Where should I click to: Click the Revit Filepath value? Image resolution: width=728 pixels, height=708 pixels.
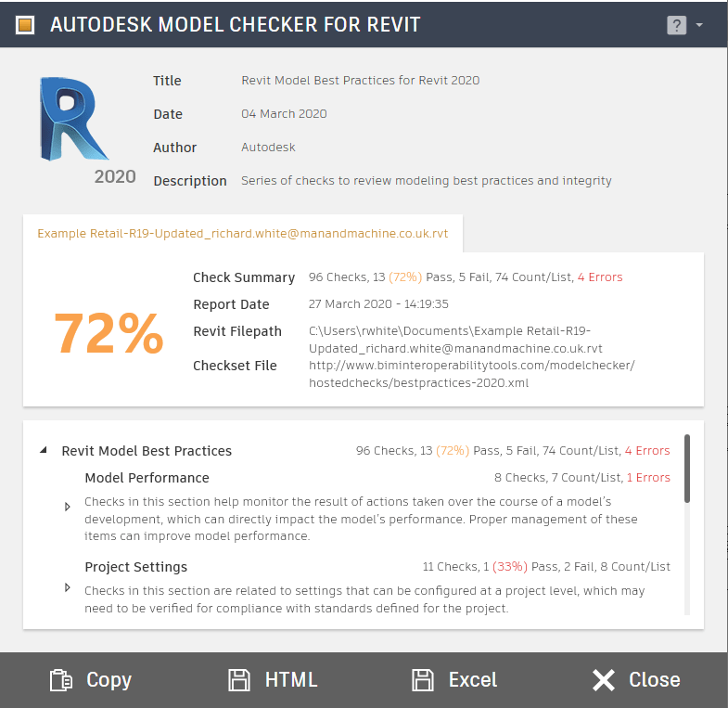(x=455, y=340)
